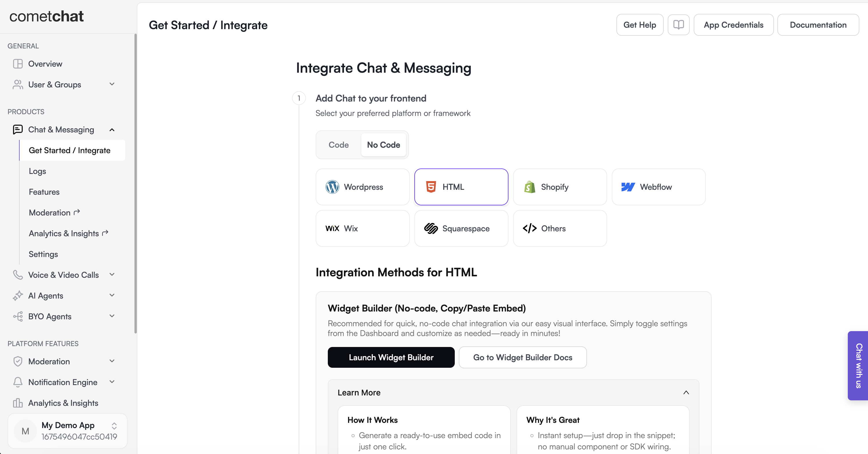Expand the Voice & Video Calls menu
The image size is (868, 454).
[64, 275]
